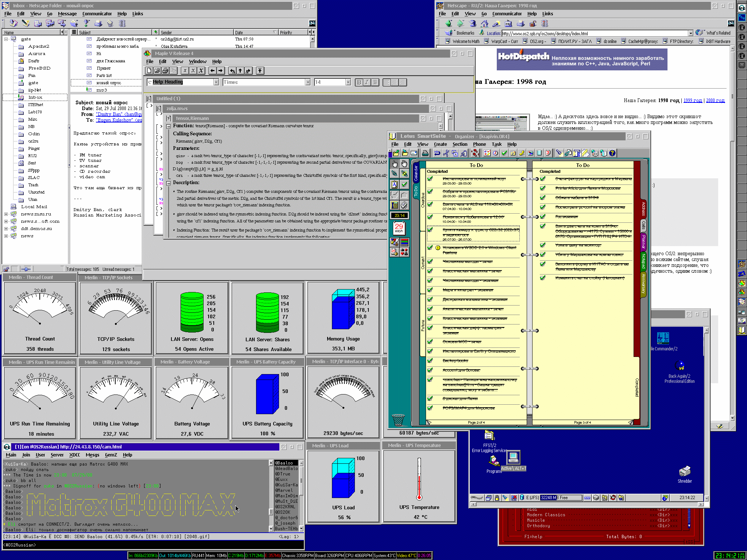Toggle Italic button in Maple format bar
The height and width of the screenshot is (560, 747).
pyautogui.click(x=367, y=82)
